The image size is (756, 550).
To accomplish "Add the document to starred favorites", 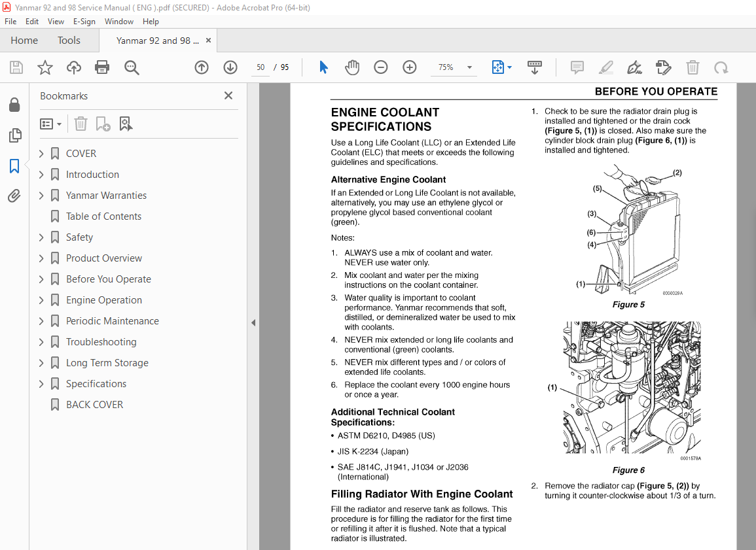I will pos(45,67).
